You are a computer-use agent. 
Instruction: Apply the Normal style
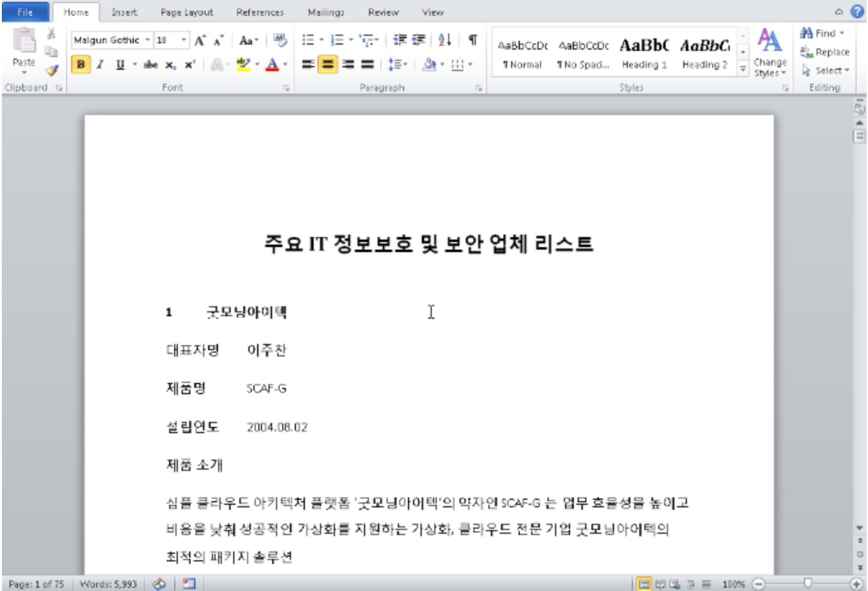pos(522,54)
